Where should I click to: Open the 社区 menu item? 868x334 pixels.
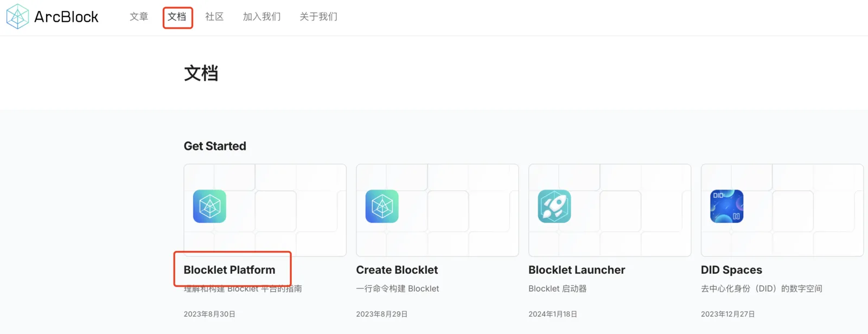pos(214,17)
